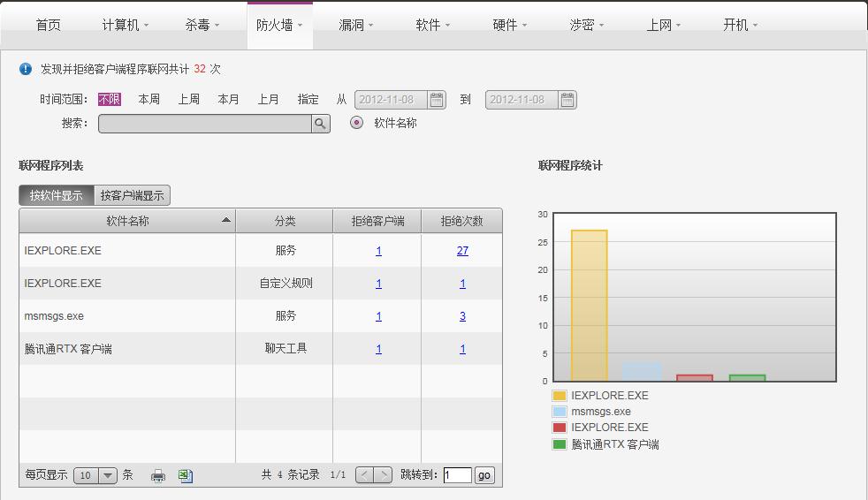Screen dimensions: 868x500
Task: Click green 腾讯通RTX legend swatch
Action: 560,444
